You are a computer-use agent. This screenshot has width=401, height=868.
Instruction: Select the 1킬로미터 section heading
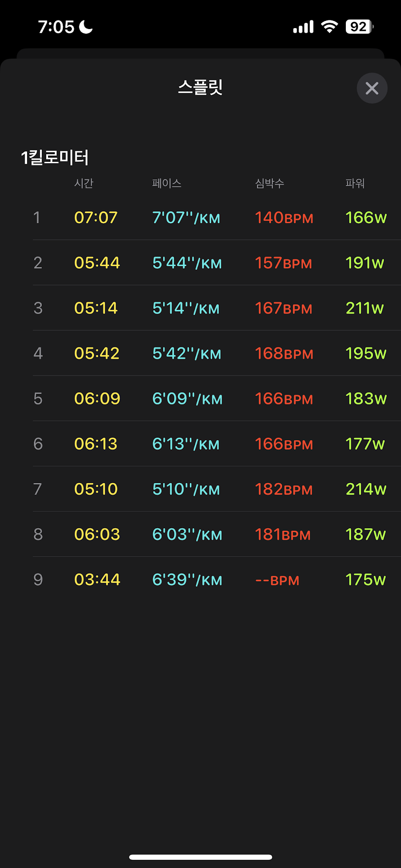[x=55, y=158]
